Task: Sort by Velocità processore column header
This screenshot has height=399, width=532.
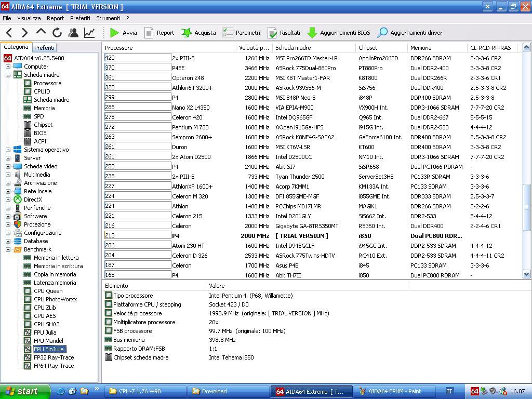Action: point(254,48)
